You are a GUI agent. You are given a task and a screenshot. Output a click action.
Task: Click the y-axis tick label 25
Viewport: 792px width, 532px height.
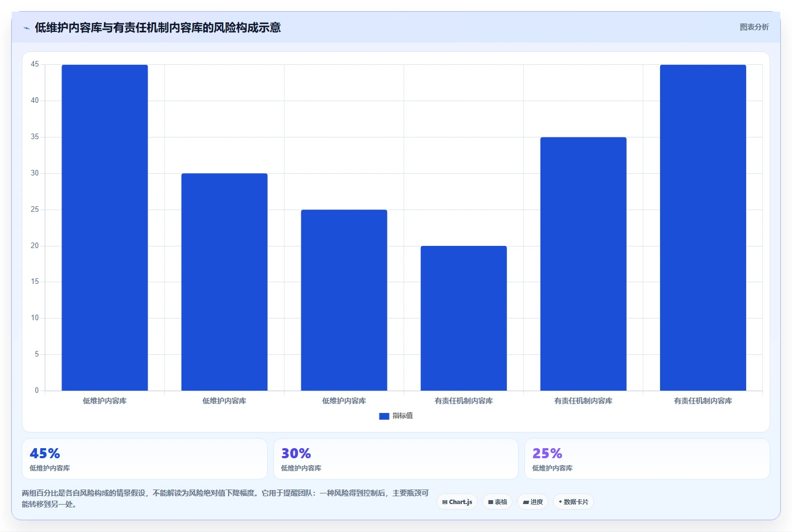pos(35,210)
